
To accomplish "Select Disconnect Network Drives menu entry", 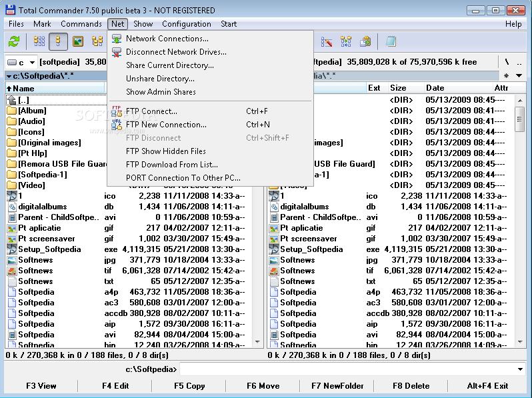I will [x=210, y=52].
